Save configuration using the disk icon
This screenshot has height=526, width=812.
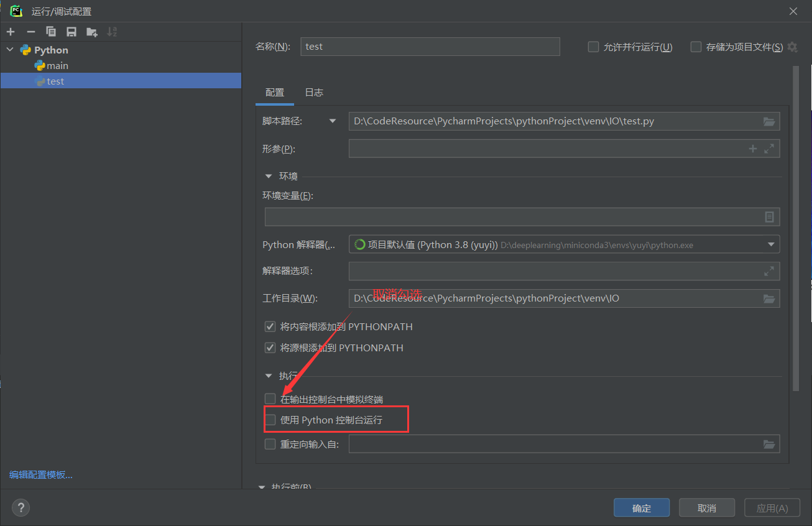[x=72, y=32]
